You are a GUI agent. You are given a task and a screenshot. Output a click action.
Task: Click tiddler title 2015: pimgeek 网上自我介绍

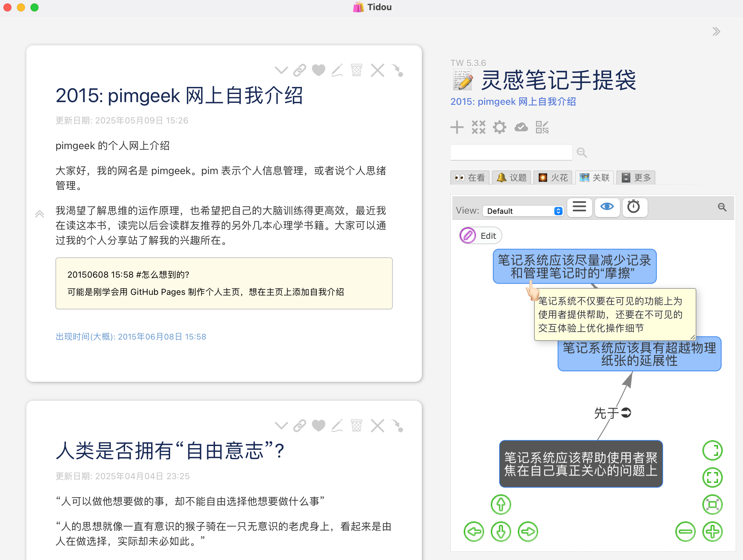[179, 96]
